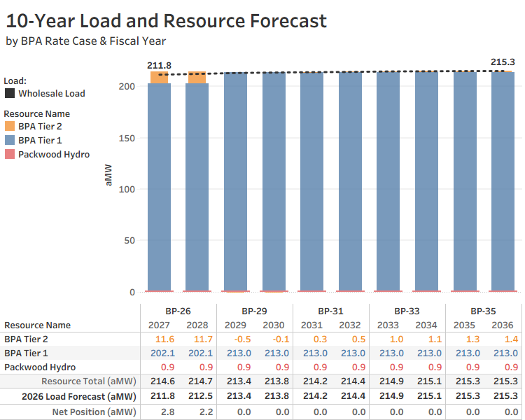Image resolution: width=525 pixels, height=420 pixels.
Task: Click the 11.6 Tier 2 value for 2027
Action: click(x=164, y=339)
